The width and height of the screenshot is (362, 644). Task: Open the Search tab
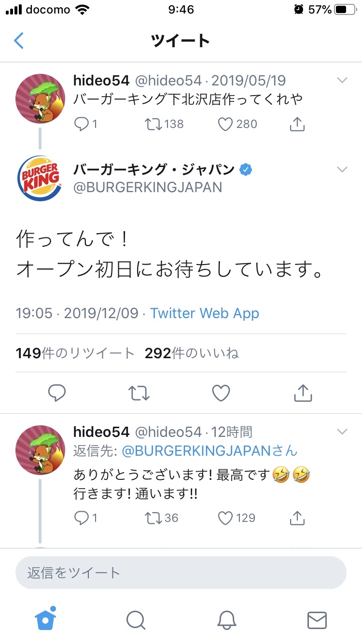tap(136, 620)
